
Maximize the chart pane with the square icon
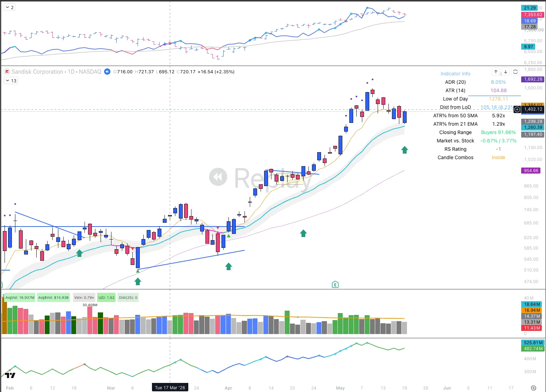pyautogui.click(x=515, y=72)
